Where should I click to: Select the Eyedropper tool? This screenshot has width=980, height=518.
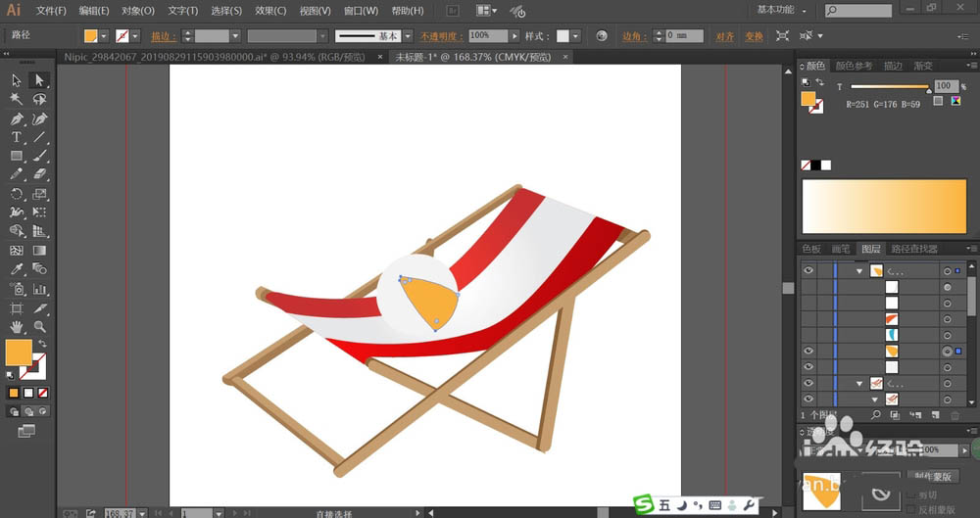(17, 269)
